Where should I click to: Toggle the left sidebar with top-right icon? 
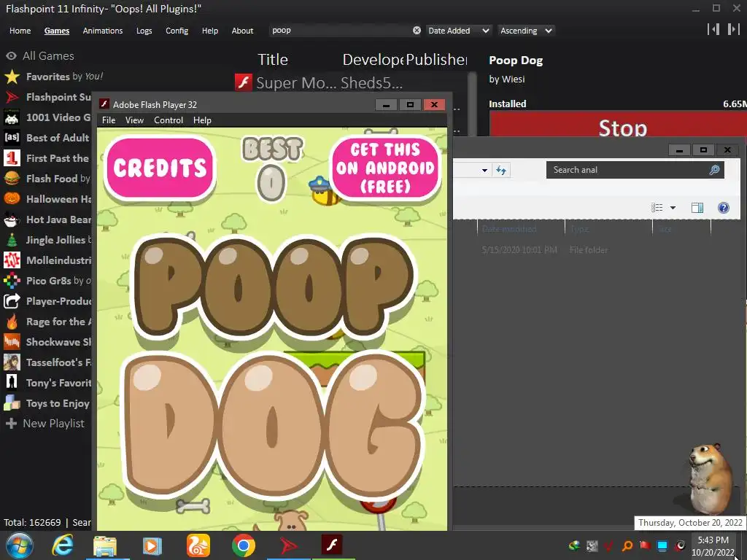pyautogui.click(x=713, y=29)
